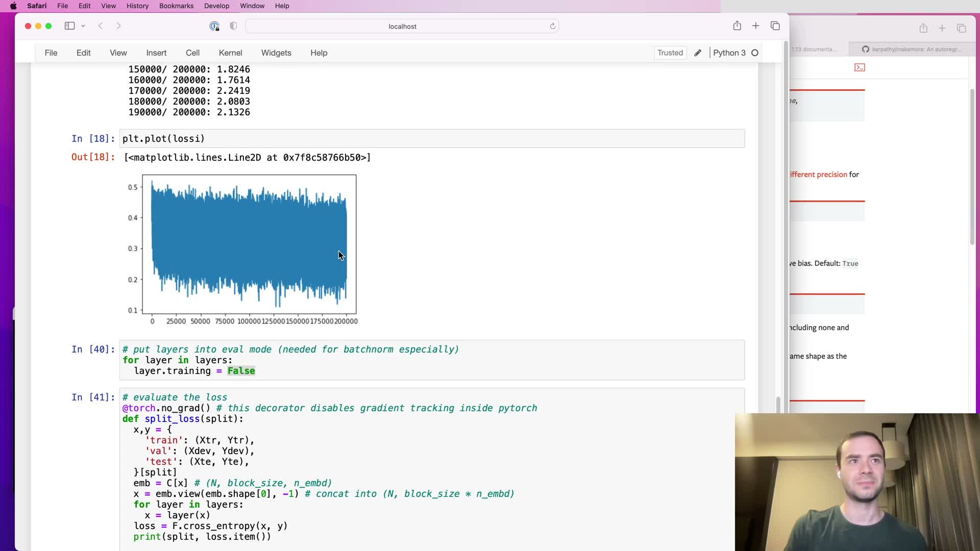Viewport: 980px width, 551px height.
Task: Click the notebook vertical scrollbar thumb
Action: (778, 404)
